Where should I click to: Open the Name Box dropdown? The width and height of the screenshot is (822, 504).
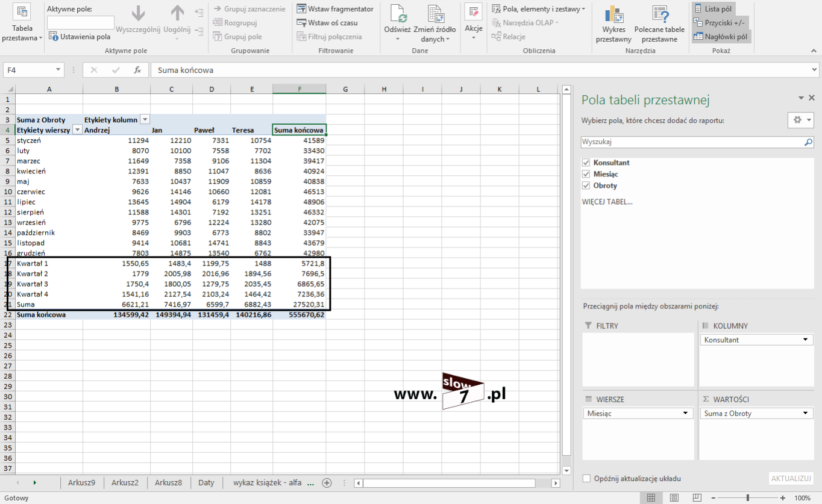(58, 70)
